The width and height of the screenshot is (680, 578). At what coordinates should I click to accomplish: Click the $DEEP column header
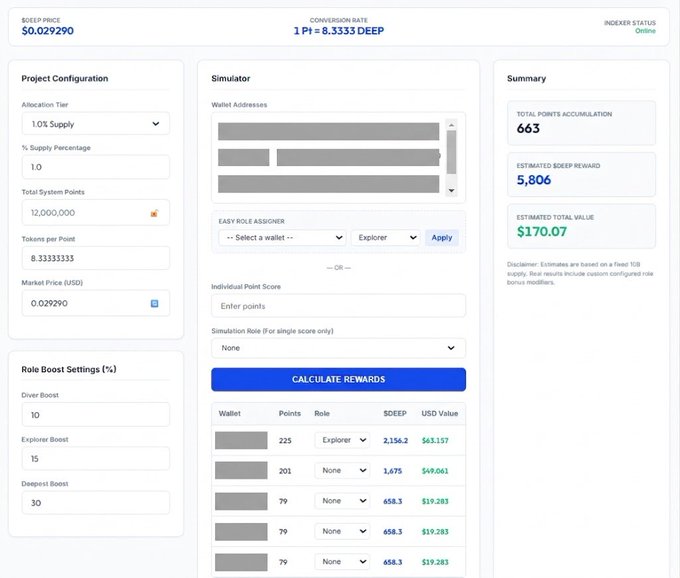(395, 414)
